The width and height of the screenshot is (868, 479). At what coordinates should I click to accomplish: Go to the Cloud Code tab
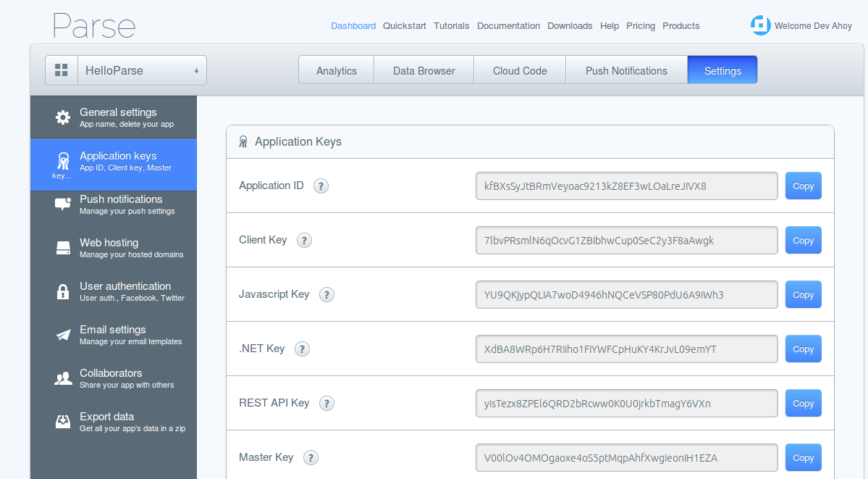tap(520, 70)
